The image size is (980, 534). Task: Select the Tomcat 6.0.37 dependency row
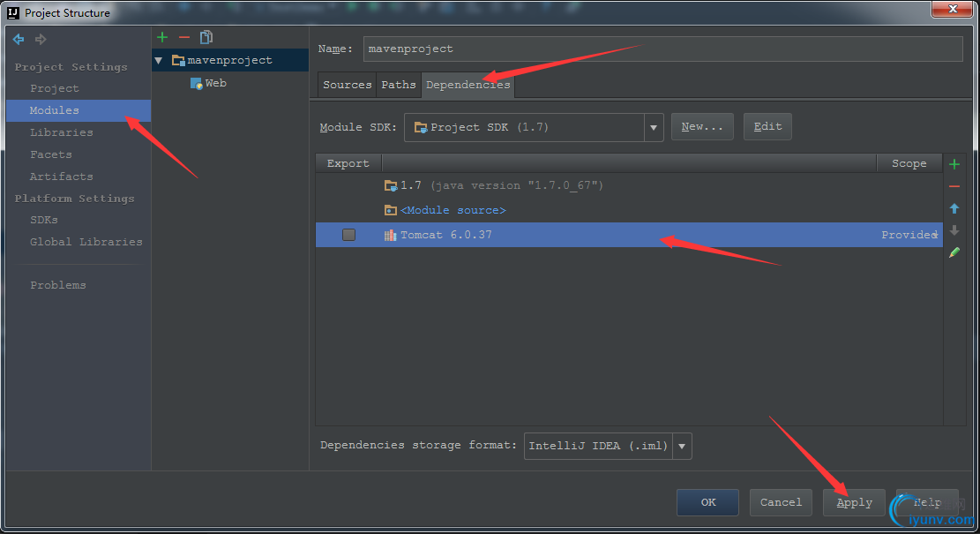pyautogui.click(x=630, y=235)
